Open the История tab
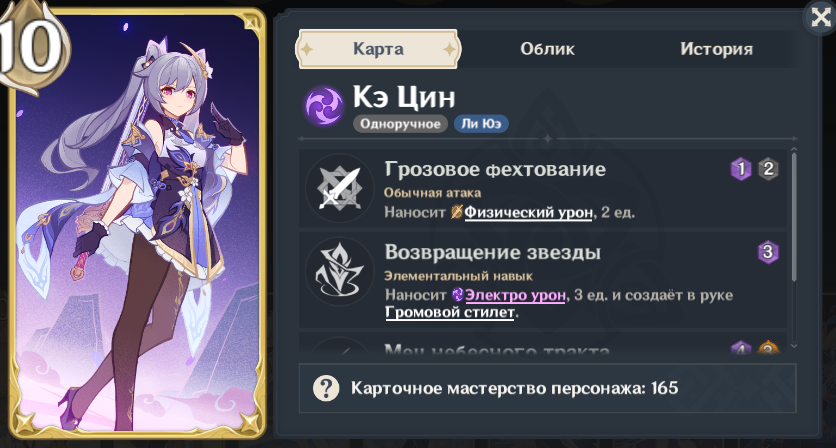Image resolution: width=836 pixels, height=448 pixels. (x=717, y=49)
